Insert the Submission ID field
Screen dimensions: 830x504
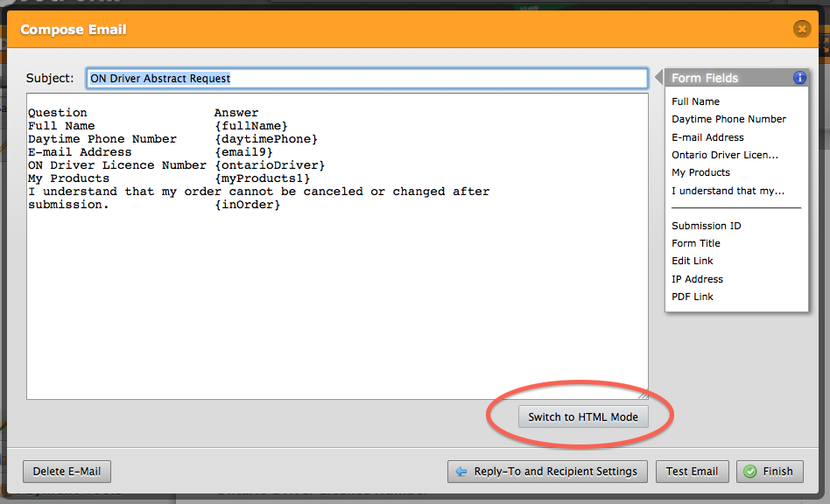pyautogui.click(x=706, y=226)
